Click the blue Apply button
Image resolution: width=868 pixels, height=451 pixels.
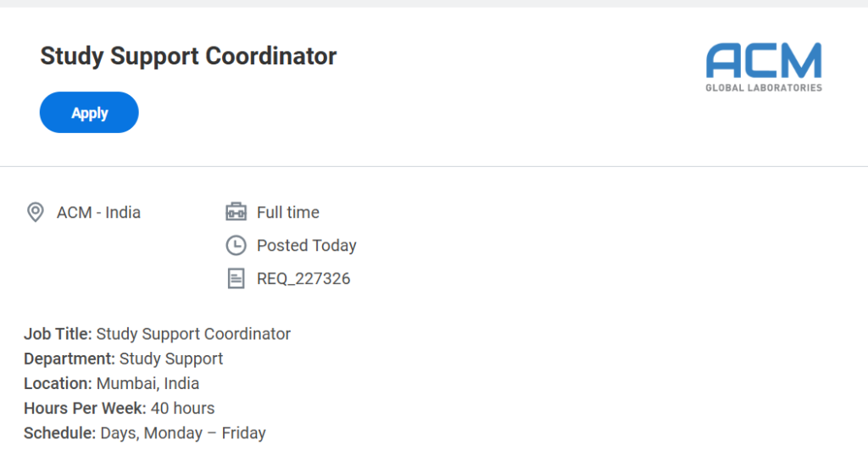89,113
